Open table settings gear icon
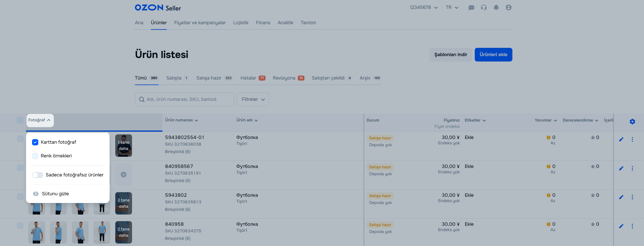 tap(632, 122)
